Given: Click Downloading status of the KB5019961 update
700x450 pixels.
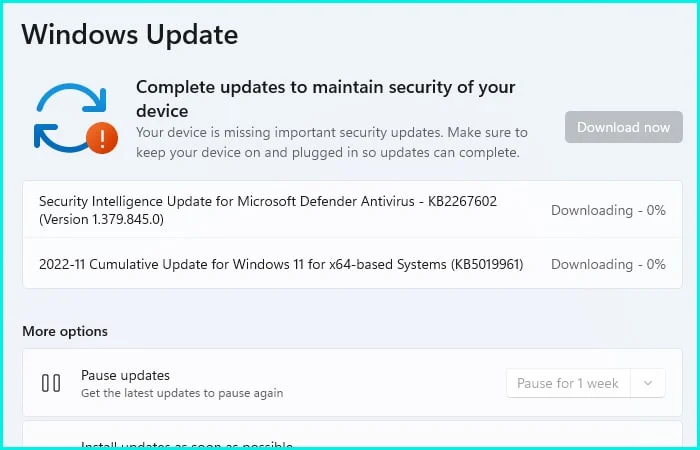Looking at the screenshot, I should pos(608,264).
